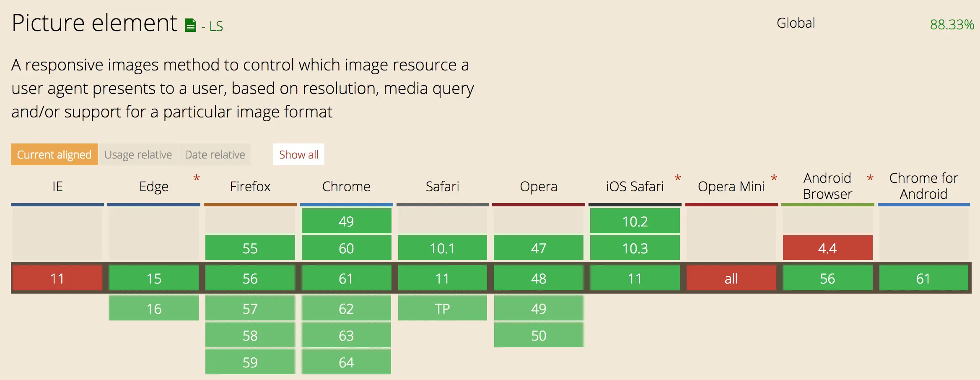This screenshot has height=380, width=980.
Task: Select the Current aligned view
Action: click(x=54, y=154)
